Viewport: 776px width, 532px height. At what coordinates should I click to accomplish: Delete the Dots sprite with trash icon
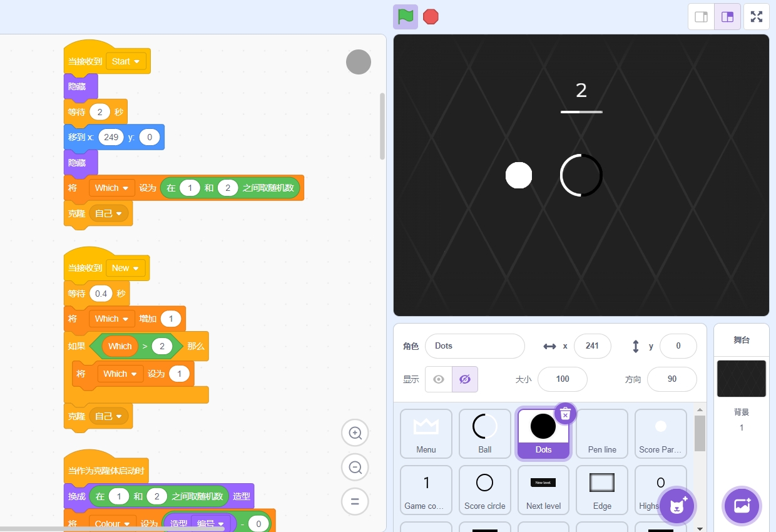tap(565, 414)
